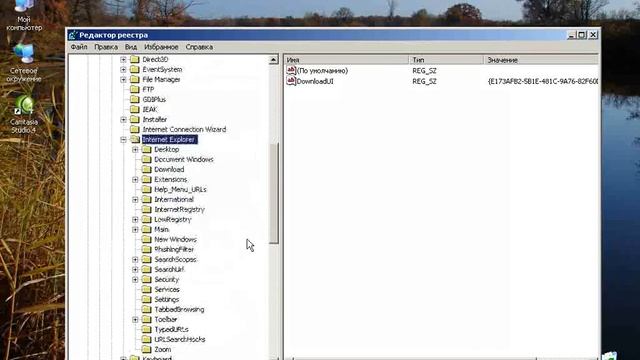Expand the SearchScopes subkey
The height and width of the screenshot is (360, 640).
[x=135, y=260]
